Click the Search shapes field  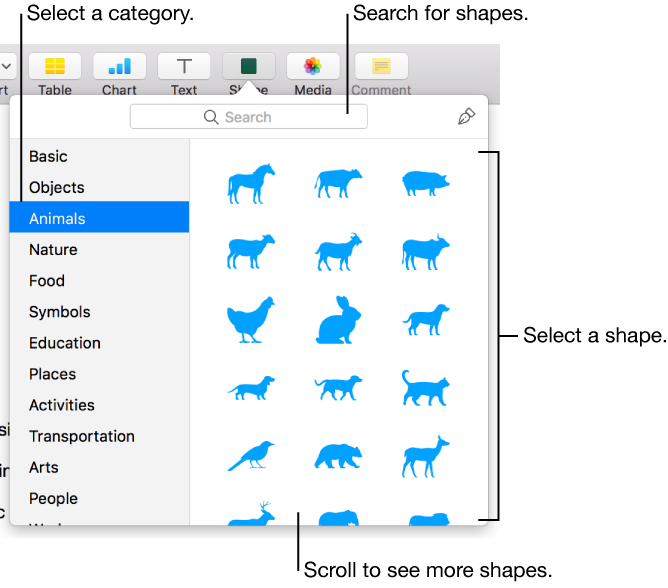(249, 117)
